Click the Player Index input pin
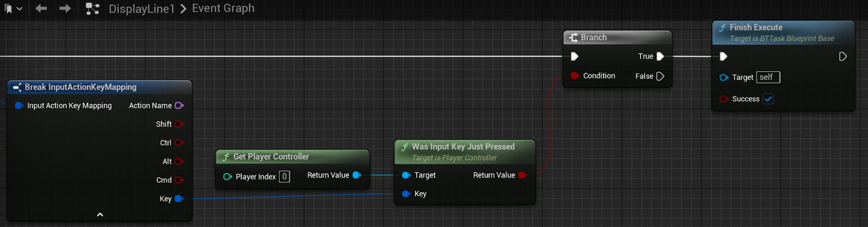 (227, 176)
